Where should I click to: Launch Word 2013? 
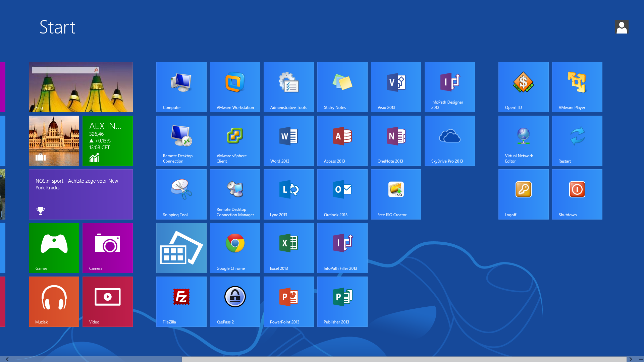(x=288, y=140)
